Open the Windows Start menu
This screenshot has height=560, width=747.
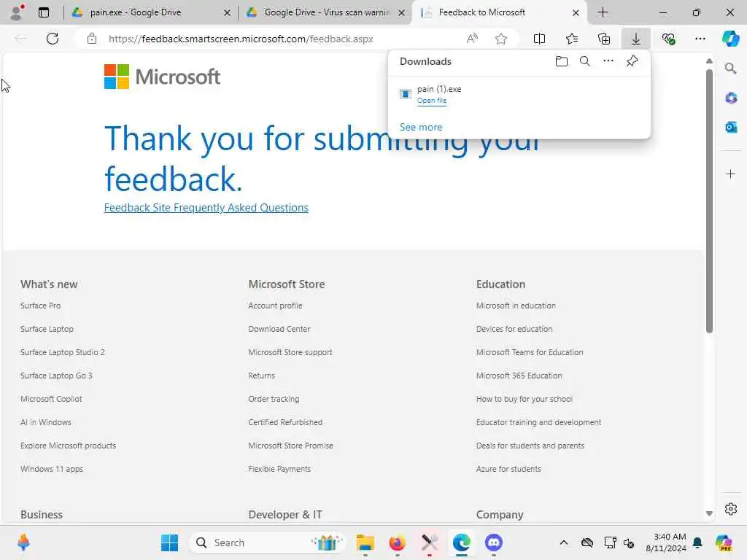coord(169,542)
